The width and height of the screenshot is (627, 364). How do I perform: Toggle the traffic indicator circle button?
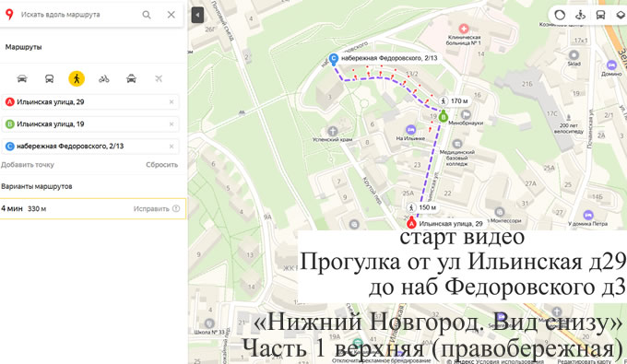[x=560, y=15]
